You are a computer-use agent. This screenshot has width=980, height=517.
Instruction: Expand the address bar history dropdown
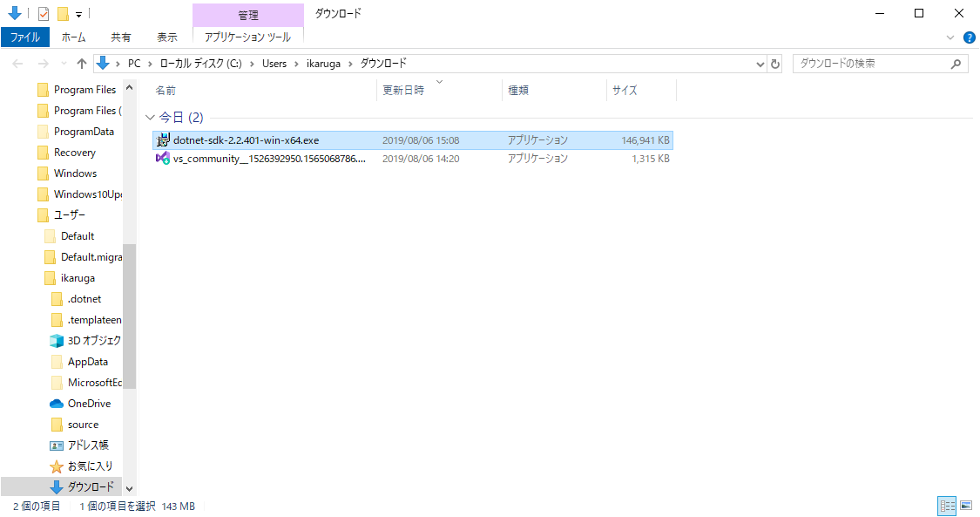760,63
